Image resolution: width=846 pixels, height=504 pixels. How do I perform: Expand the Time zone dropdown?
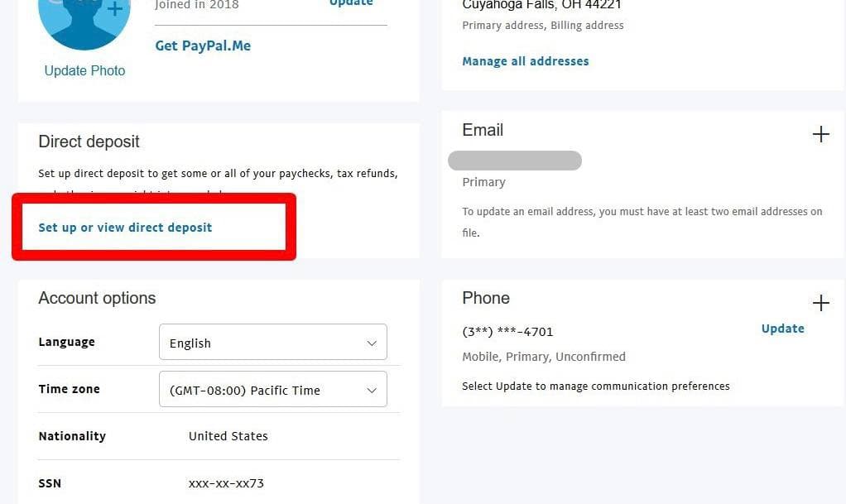point(272,390)
